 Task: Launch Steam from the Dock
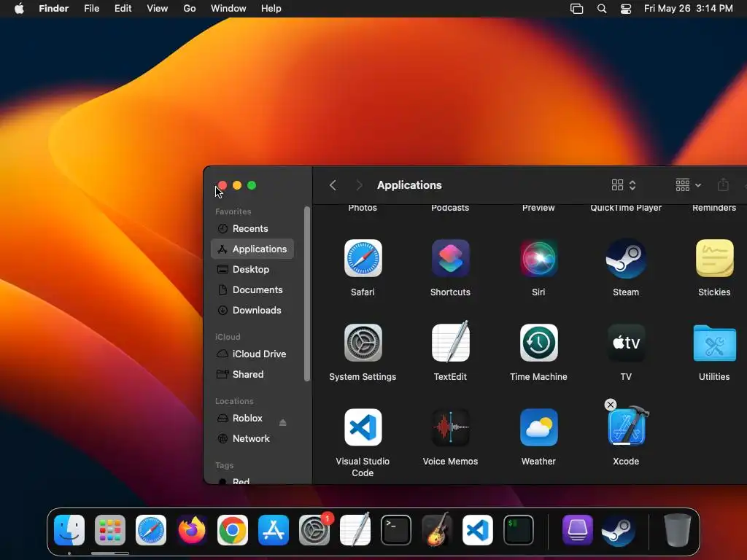click(x=618, y=530)
